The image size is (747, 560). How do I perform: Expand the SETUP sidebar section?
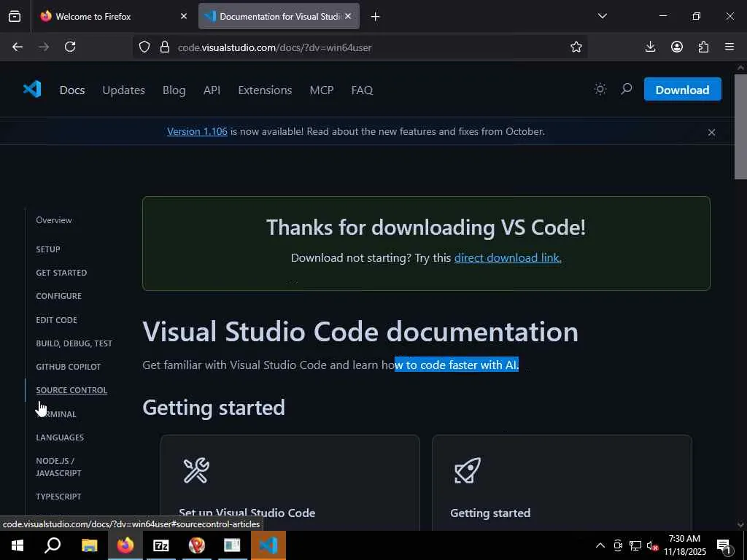48,249
